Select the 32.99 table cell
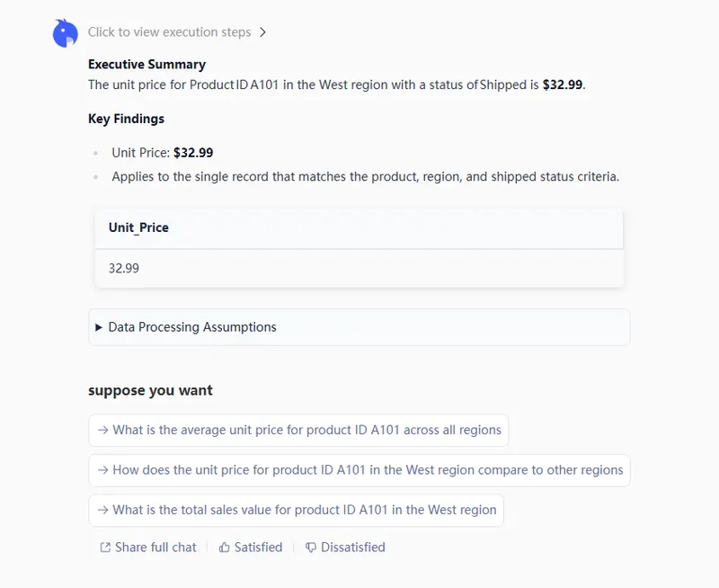Image resolution: width=719 pixels, height=588 pixels. point(124,268)
